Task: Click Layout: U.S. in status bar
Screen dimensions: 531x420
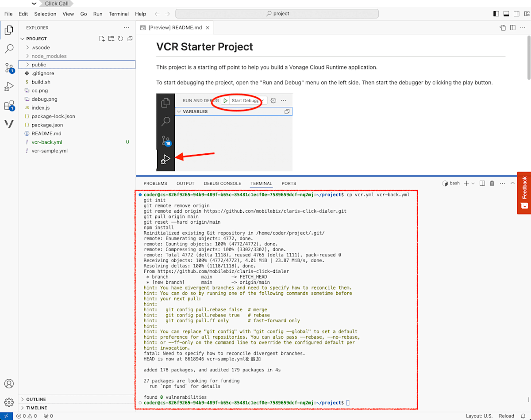Action: click(x=479, y=416)
